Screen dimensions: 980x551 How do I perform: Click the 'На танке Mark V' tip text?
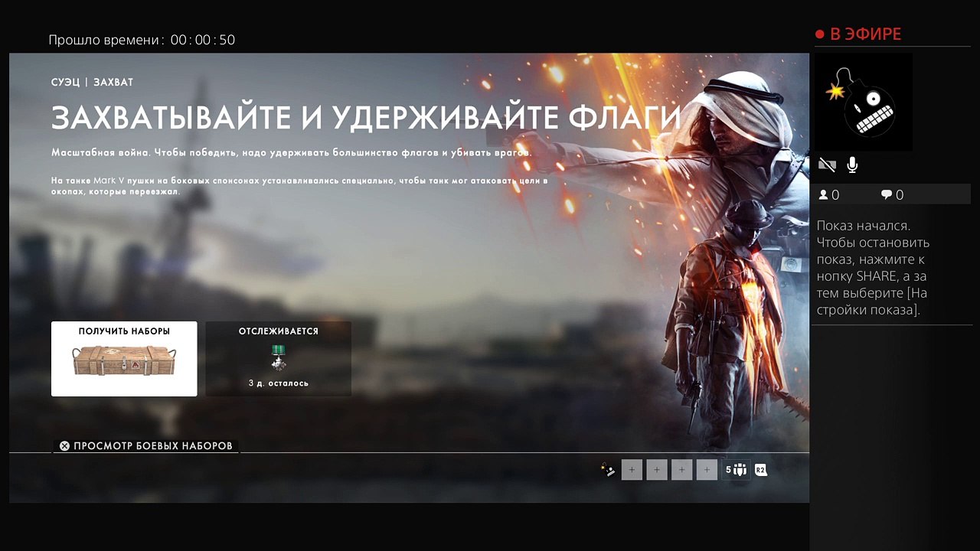click(x=300, y=186)
